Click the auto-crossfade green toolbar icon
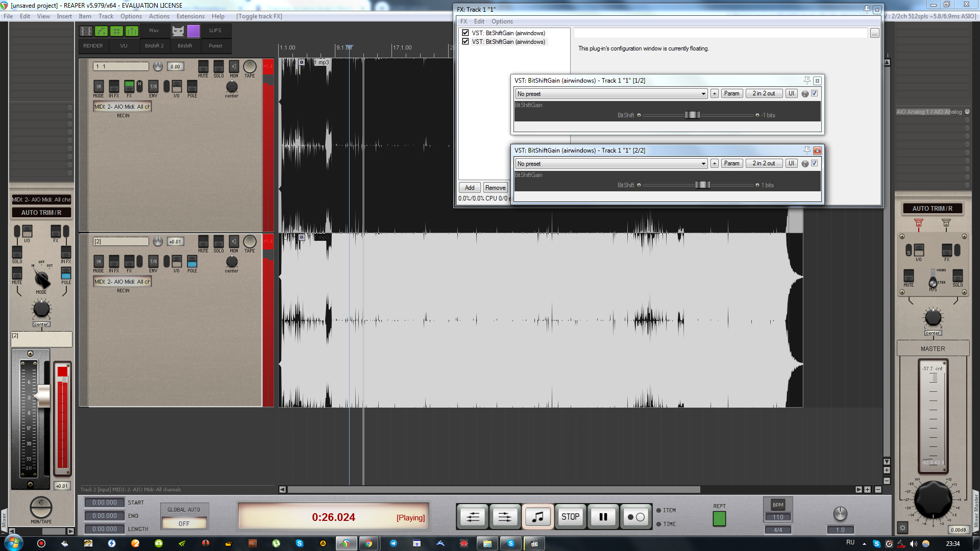Screen dimensions: 980x551 point(102,31)
